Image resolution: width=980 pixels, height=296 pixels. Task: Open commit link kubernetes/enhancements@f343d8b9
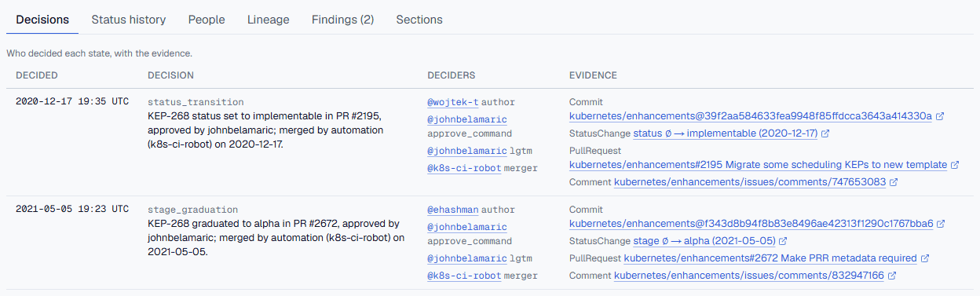click(x=751, y=225)
